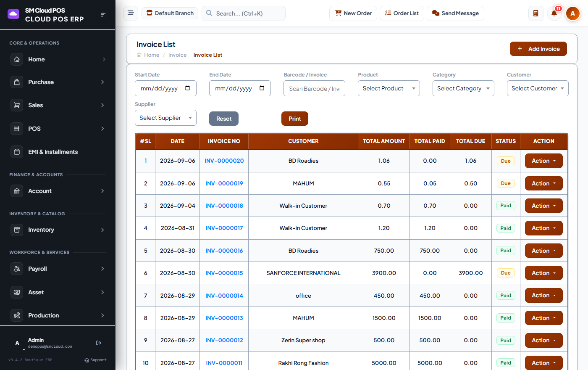Click the hamburger menu toggle icon
This screenshot has height=370, width=588.
coord(131,13)
